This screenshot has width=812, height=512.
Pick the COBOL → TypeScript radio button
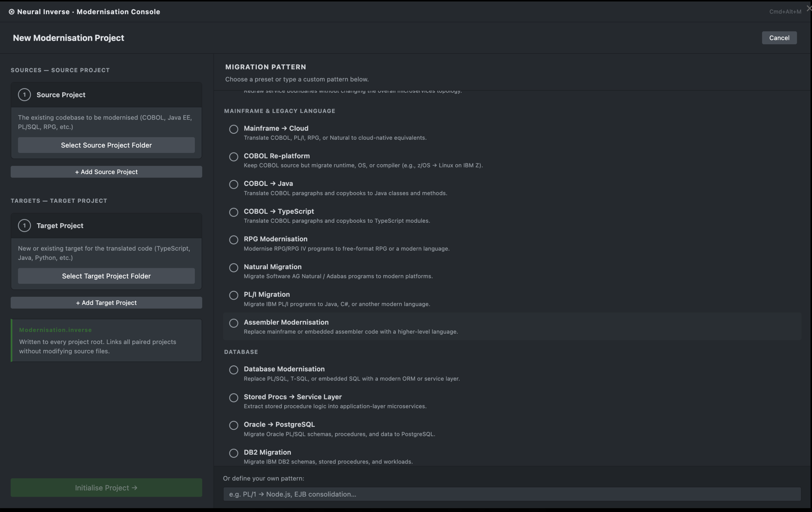pyautogui.click(x=234, y=212)
